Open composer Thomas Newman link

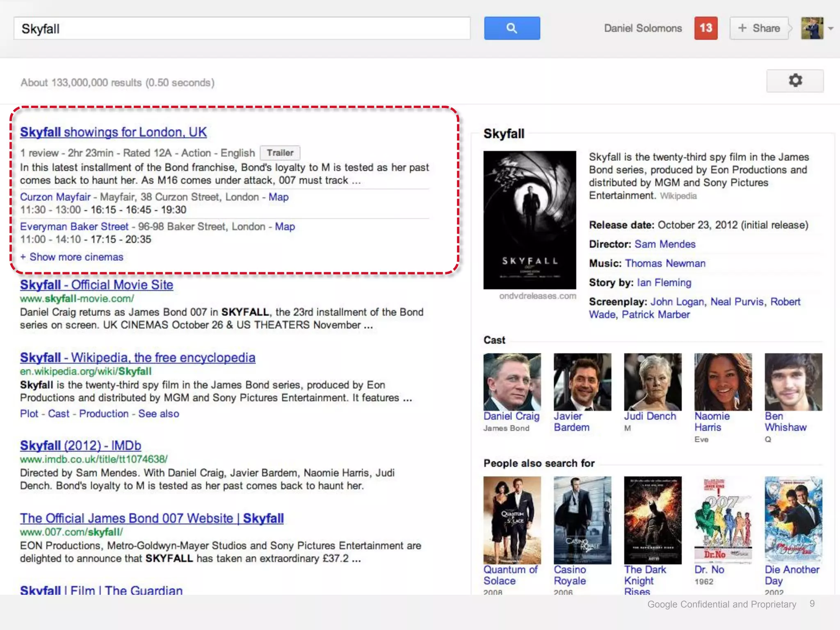click(665, 263)
